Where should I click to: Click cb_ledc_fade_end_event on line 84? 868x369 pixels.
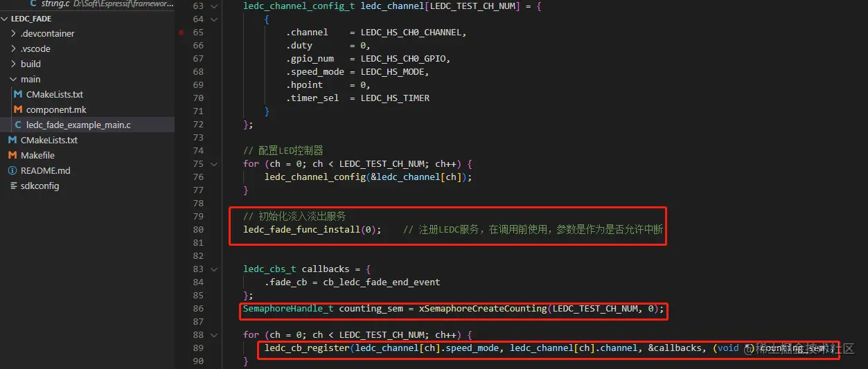click(x=382, y=282)
